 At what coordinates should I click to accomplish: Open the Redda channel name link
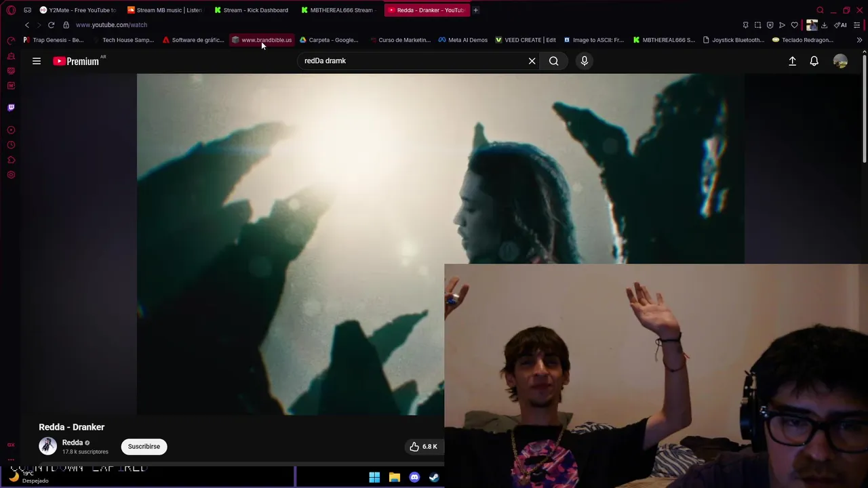click(x=73, y=443)
